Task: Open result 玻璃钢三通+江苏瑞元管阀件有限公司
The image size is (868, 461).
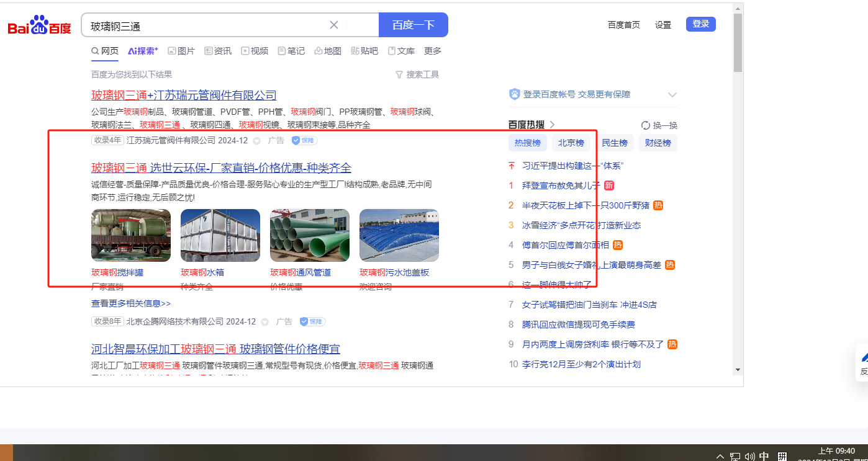Action: [x=184, y=96]
